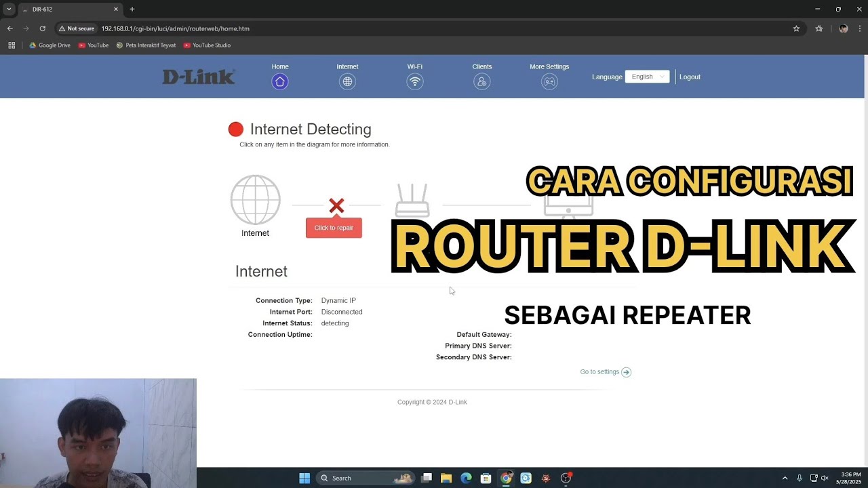The image size is (868, 488).
Task: Click the Disconnected Internet Port value
Action: (x=342, y=312)
